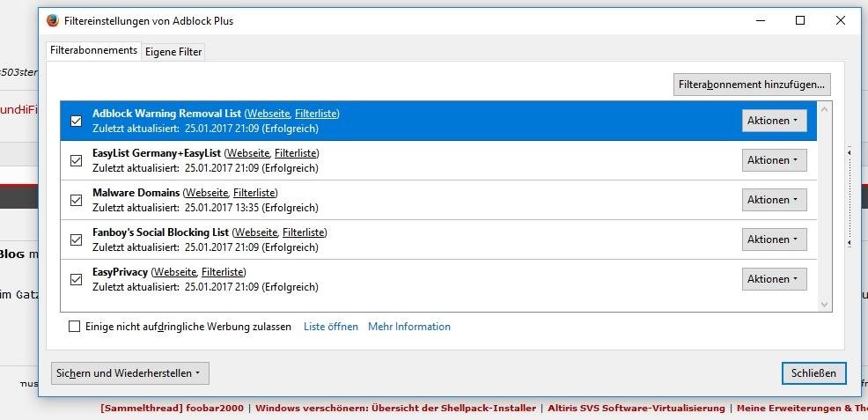Enable 'Einige nicht aufdringliche Werbung zulassen'
Screen dimensions: 868x420
(x=74, y=327)
